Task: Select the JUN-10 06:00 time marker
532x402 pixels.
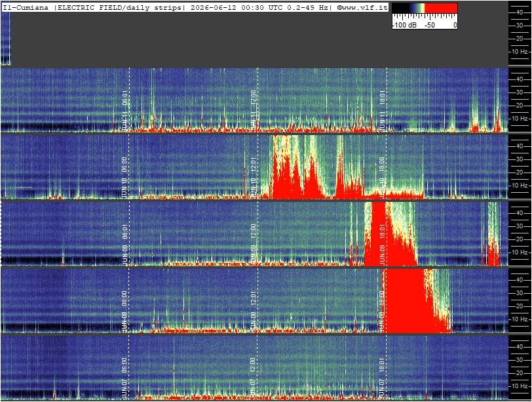Action: pyautogui.click(x=125, y=177)
